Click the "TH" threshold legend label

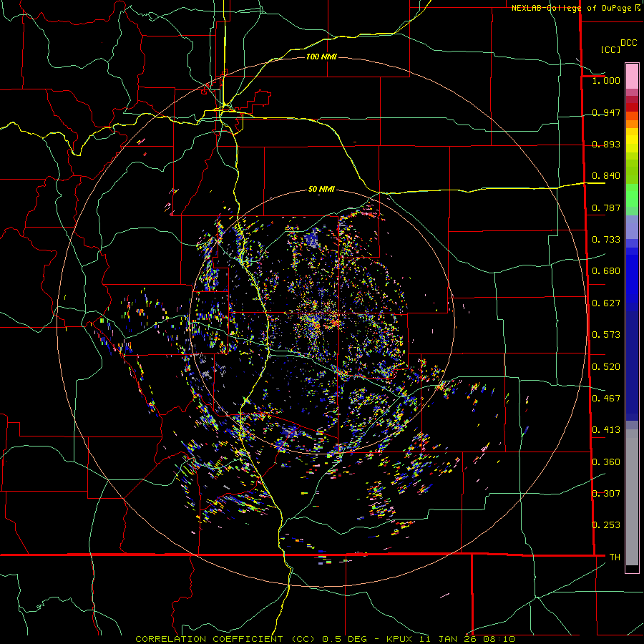(x=615, y=557)
